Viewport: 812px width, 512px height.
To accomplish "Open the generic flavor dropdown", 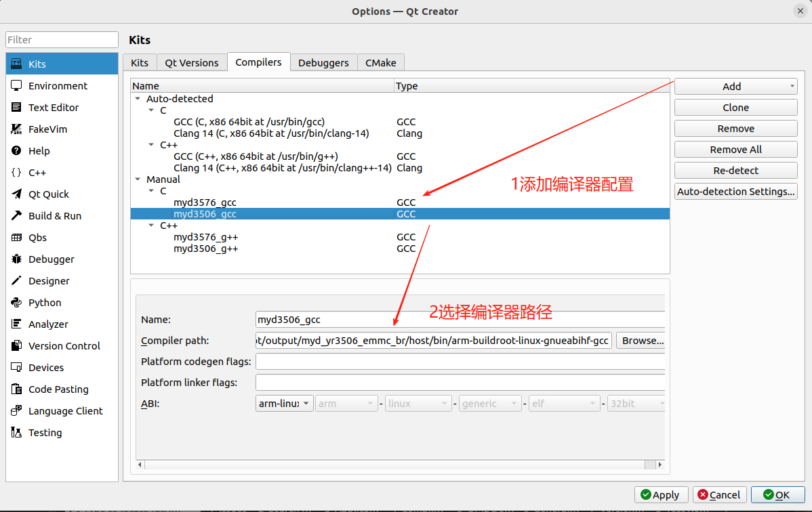I will tap(491, 403).
